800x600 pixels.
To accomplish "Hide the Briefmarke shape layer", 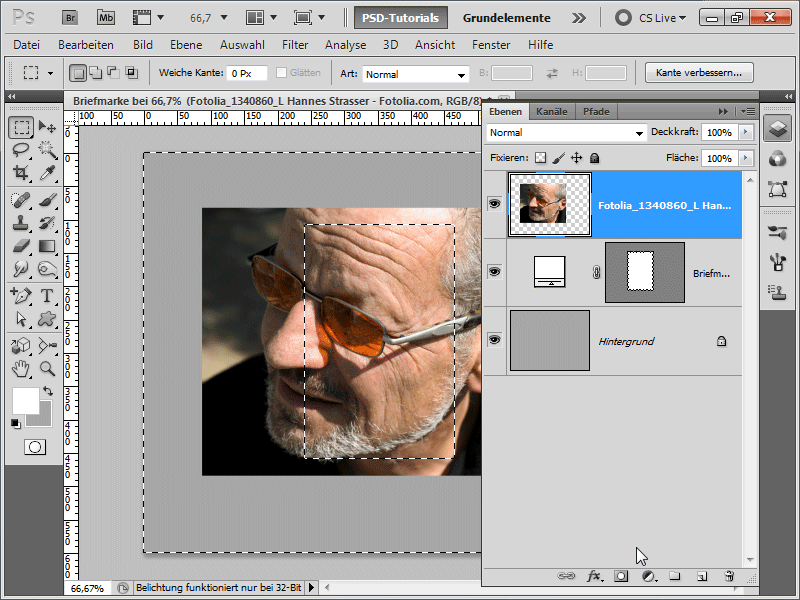I will coord(494,271).
